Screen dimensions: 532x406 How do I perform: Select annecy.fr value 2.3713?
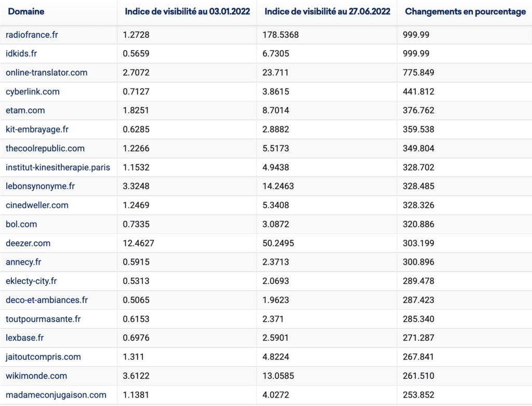coord(276,262)
